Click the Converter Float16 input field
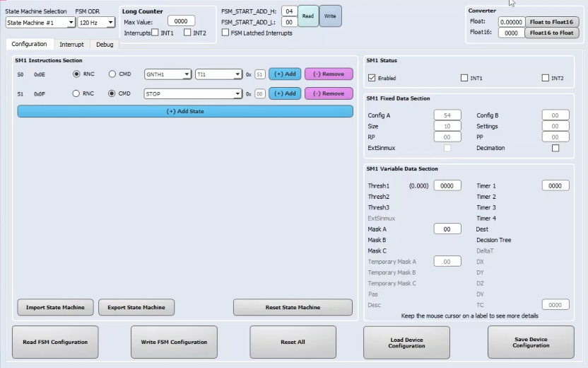Viewport: 588px width, 368px height. click(512, 33)
